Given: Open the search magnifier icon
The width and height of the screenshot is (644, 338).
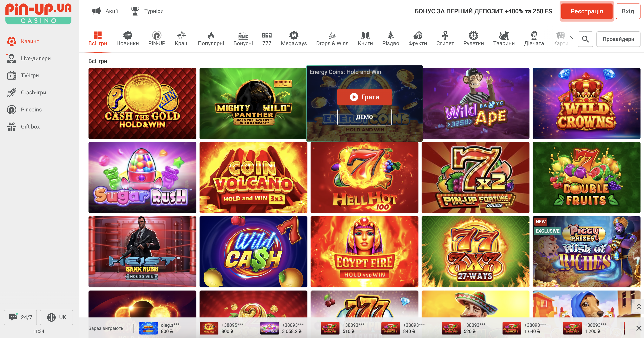Looking at the screenshot, I should pyautogui.click(x=585, y=39).
